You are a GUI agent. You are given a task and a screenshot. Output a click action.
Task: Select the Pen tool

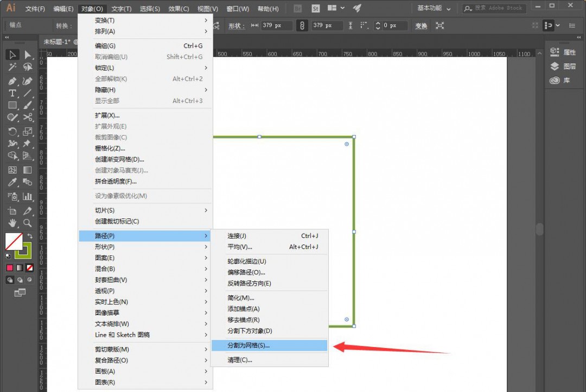[x=12, y=81]
